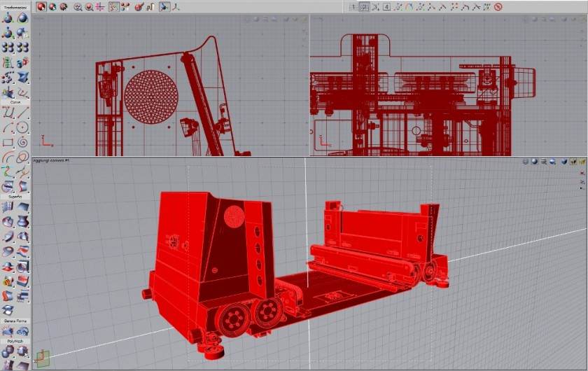This screenshot has height=371, width=588.
Task: Select the red arc curve tool
Action: (x=8, y=157)
